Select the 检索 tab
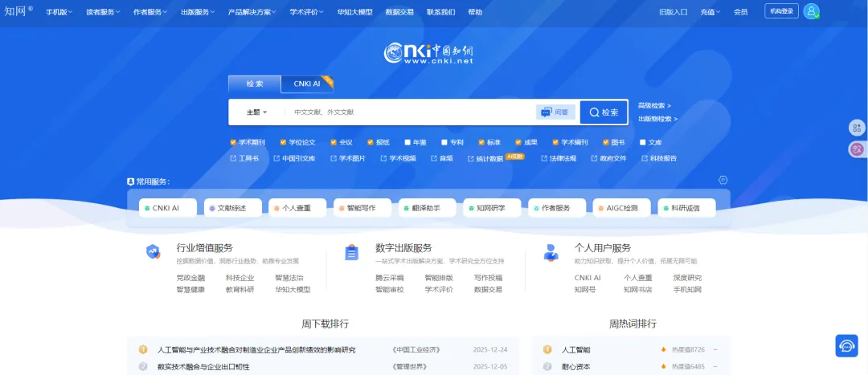Viewport: 868px width, 375px height. tap(255, 84)
